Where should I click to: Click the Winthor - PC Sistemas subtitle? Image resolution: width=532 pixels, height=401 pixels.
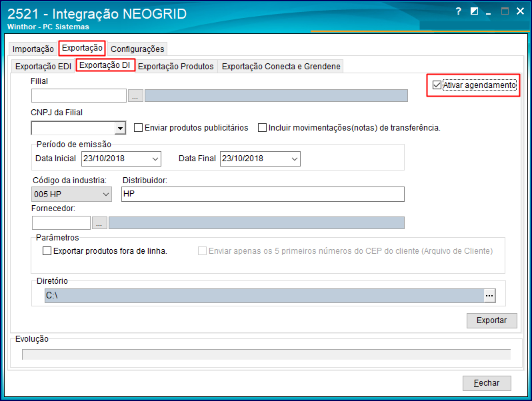48,27
